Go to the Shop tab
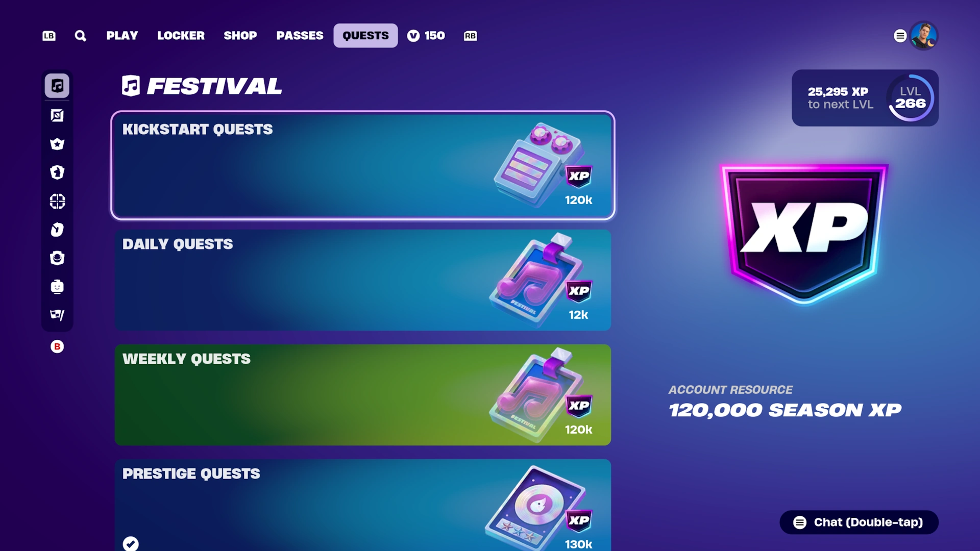Image resolution: width=980 pixels, height=551 pixels. click(x=240, y=36)
